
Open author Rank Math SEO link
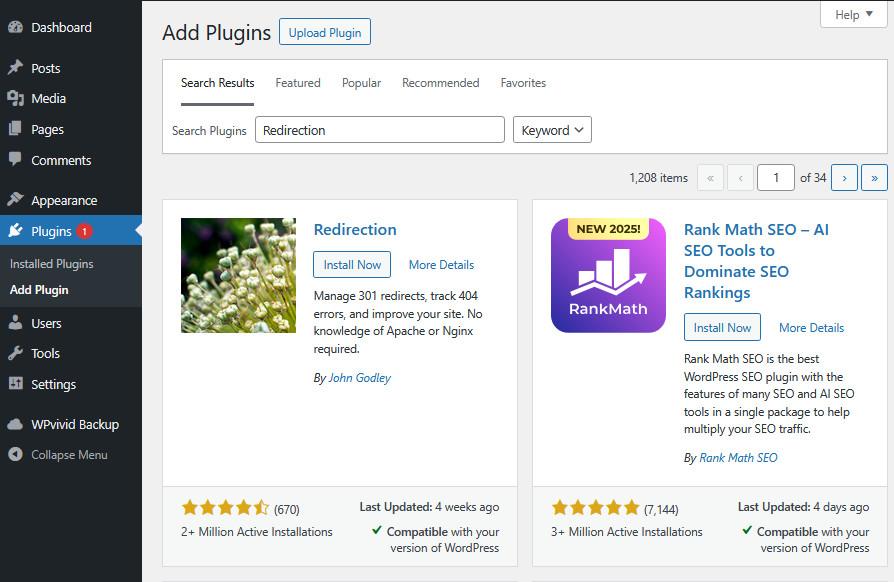(738, 457)
